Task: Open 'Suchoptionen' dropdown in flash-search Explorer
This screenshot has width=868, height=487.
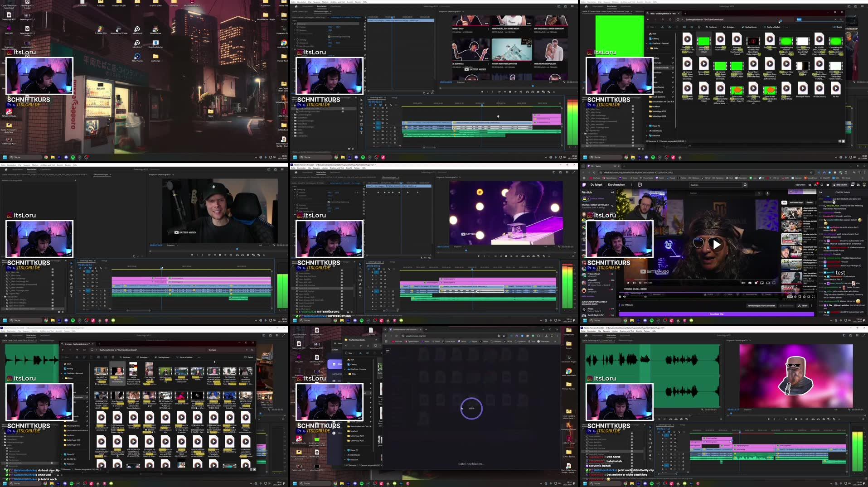Action: (750, 27)
